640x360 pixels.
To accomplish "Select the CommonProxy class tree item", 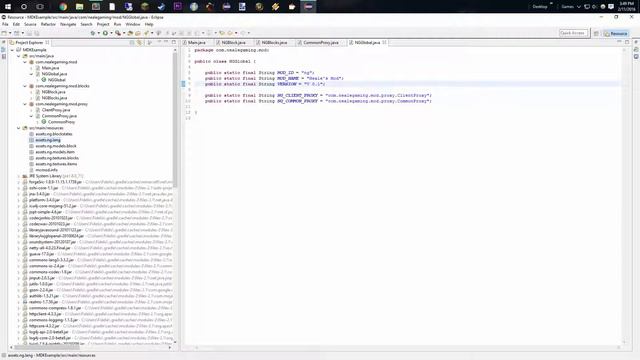I will click(61, 122).
